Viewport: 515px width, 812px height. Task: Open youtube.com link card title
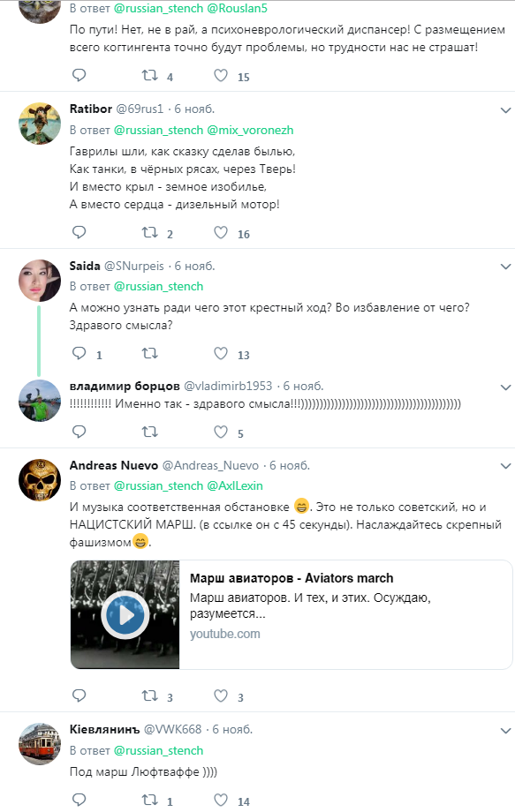pyautogui.click(x=292, y=578)
